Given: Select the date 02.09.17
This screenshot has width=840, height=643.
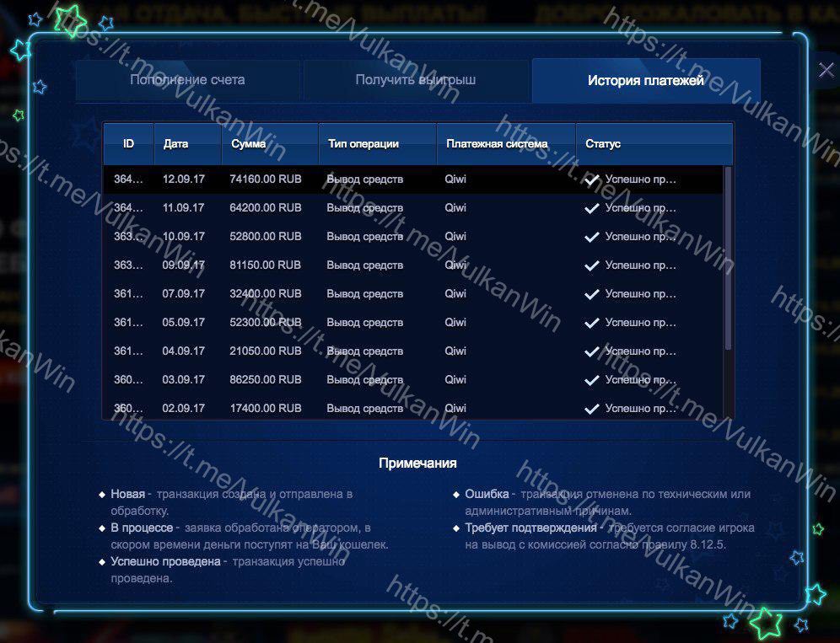Looking at the screenshot, I should coord(183,409).
